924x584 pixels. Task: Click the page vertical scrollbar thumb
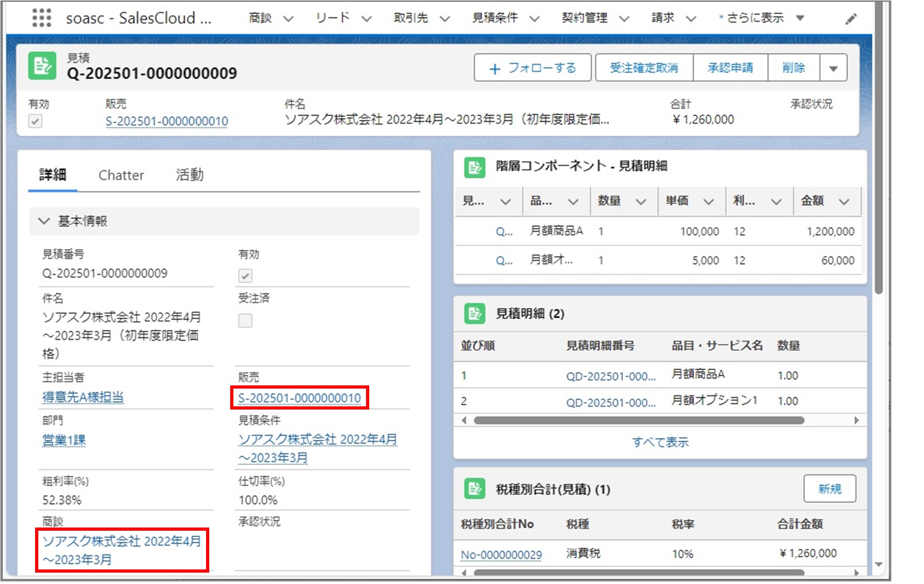tap(879, 148)
